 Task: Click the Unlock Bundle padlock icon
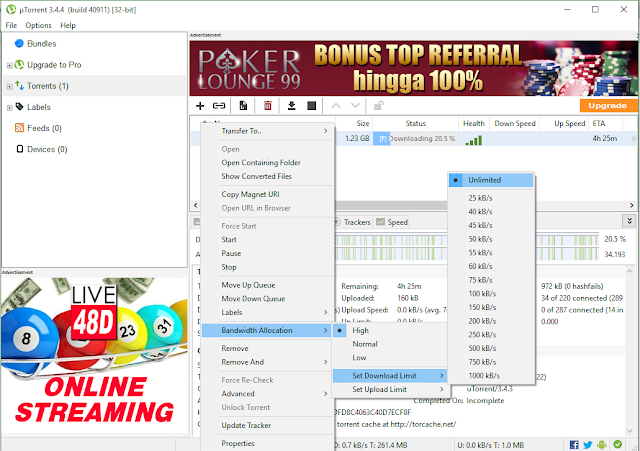tap(378, 106)
